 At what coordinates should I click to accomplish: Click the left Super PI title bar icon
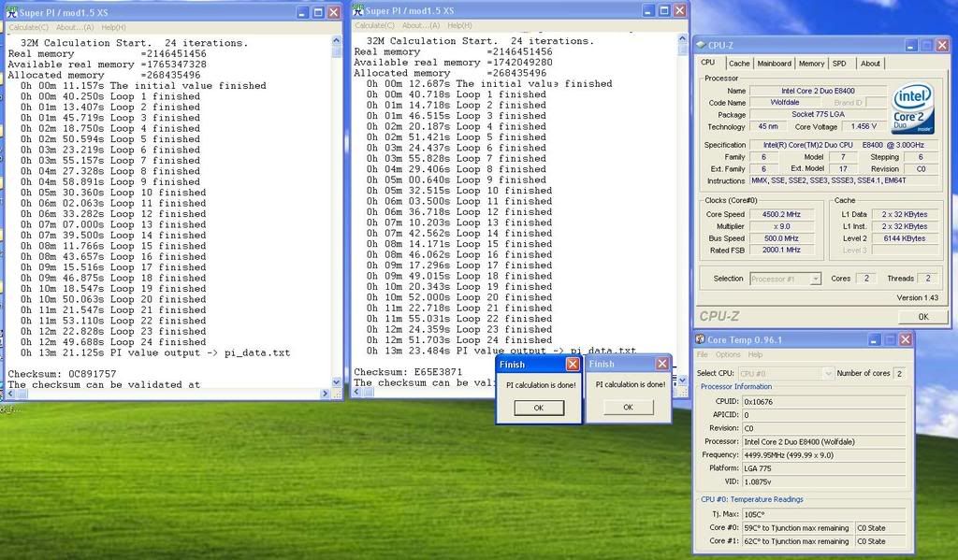[x=11, y=12]
